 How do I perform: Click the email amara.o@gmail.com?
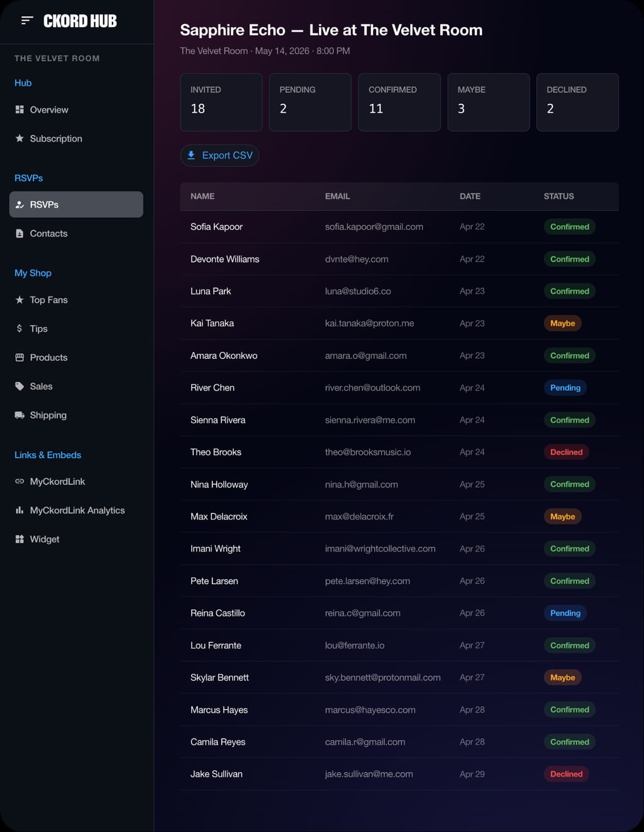pos(366,356)
